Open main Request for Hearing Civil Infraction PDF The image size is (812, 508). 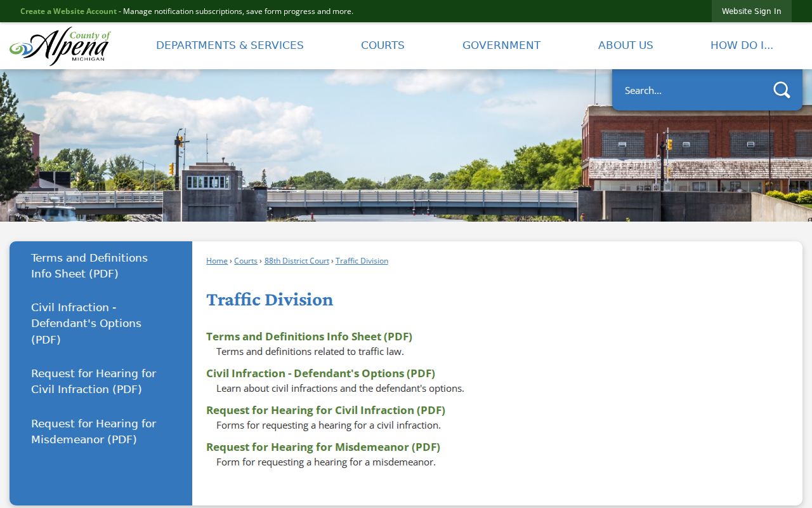pos(325,410)
